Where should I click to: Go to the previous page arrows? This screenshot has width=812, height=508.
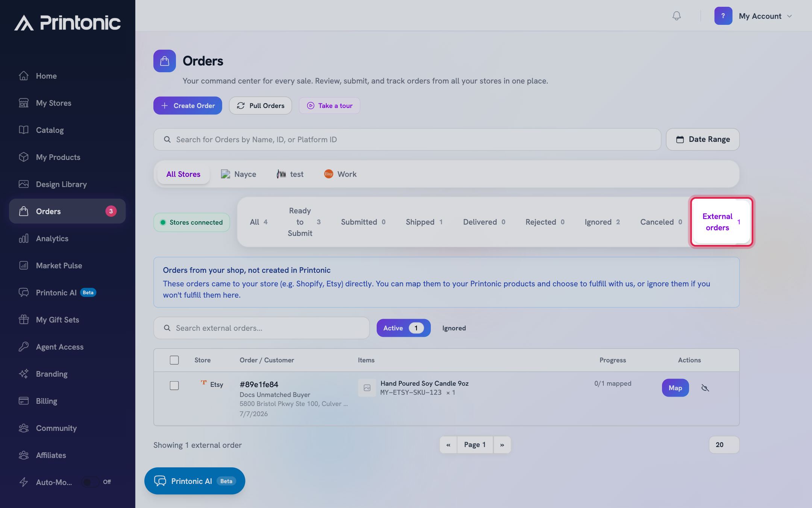click(x=448, y=445)
